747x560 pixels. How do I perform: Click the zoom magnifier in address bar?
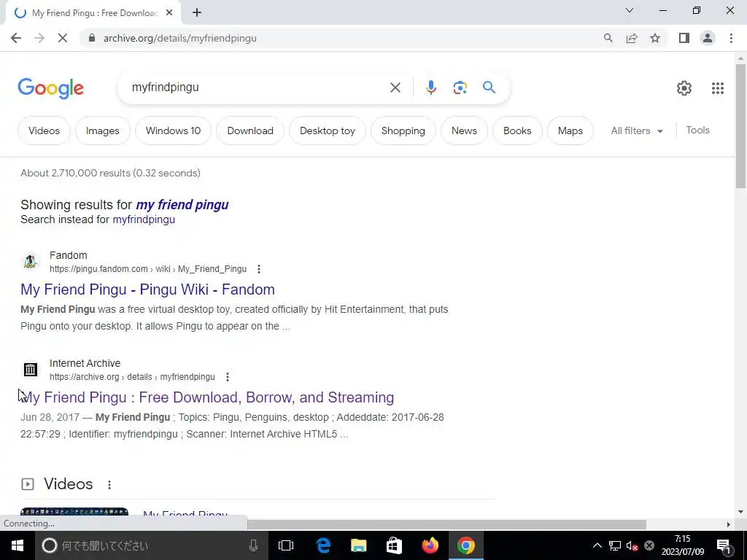point(608,38)
